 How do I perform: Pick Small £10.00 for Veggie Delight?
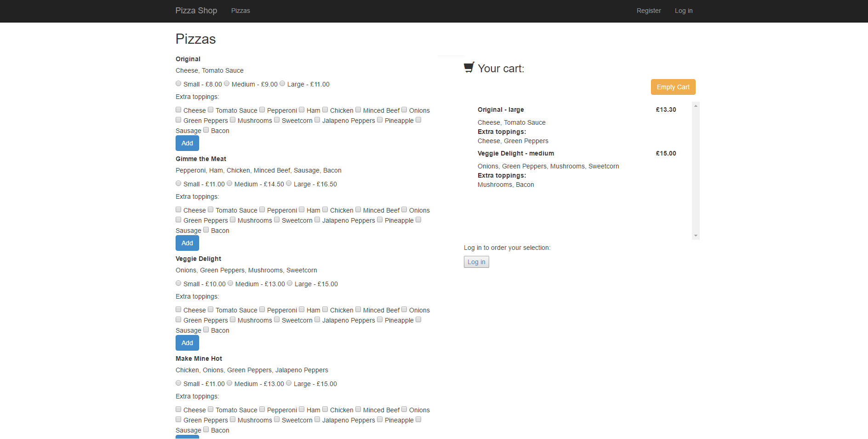point(178,283)
